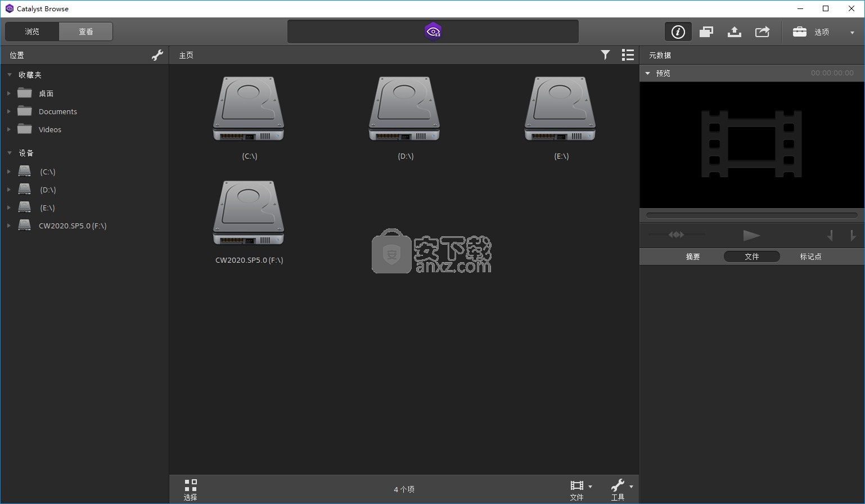Open the Tools wrench menu at bottom
865x504 pixels.
[x=621, y=489]
